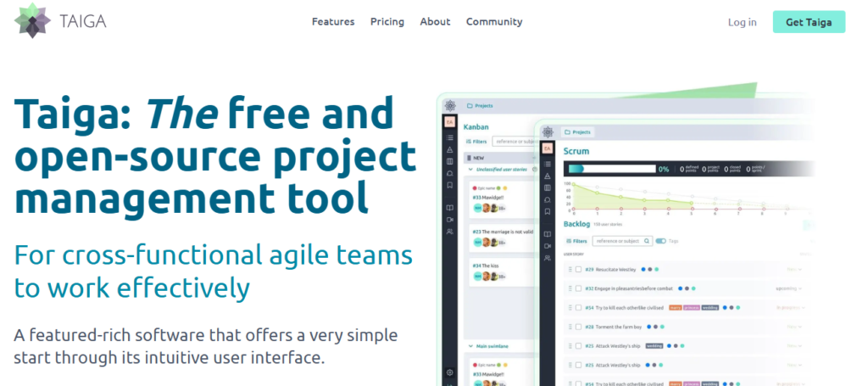Select triangle icon in Scrum window sidebar
The width and height of the screenshot is (868, 386).
pyautogui.click(x=548, y=176)
